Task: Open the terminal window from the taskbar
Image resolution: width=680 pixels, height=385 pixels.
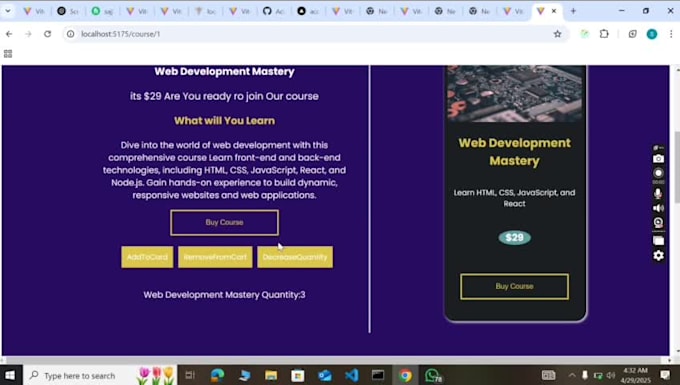Action: (x=378, y=375)
